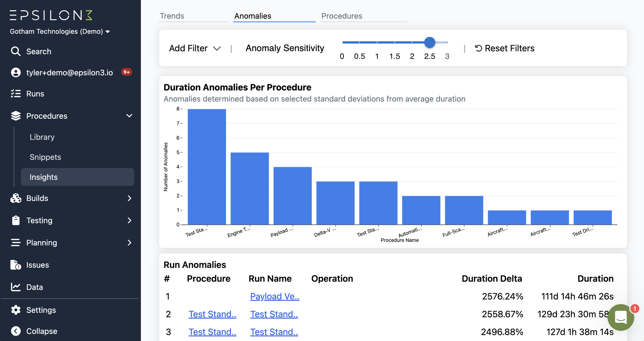The height and width of the screenshot is (341, 644).
Task: Select the Runs icon in the sidebar
Action: click(x=16, y=94)
